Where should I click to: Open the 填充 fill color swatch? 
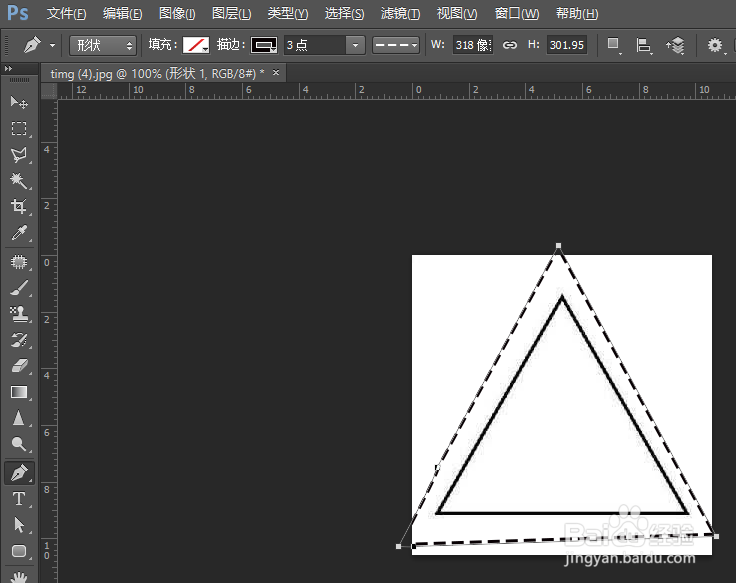[x=196, y=46]
